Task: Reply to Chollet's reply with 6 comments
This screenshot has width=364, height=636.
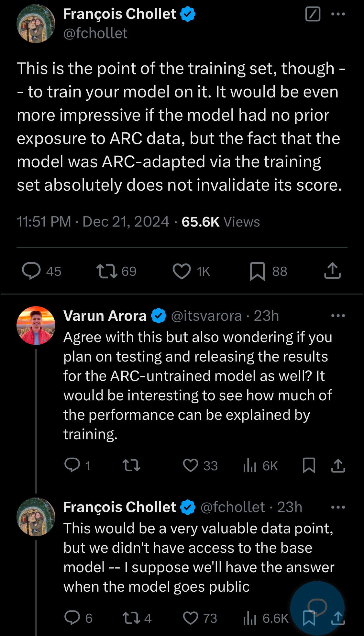Action: pos(72,618)
